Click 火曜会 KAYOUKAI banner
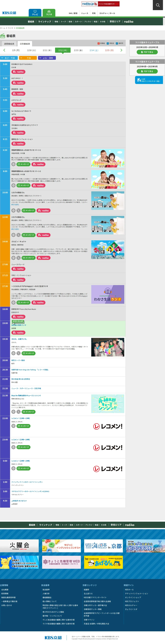Image resolution: width=165 pixels, height=644 pixels. coord(19,546)
